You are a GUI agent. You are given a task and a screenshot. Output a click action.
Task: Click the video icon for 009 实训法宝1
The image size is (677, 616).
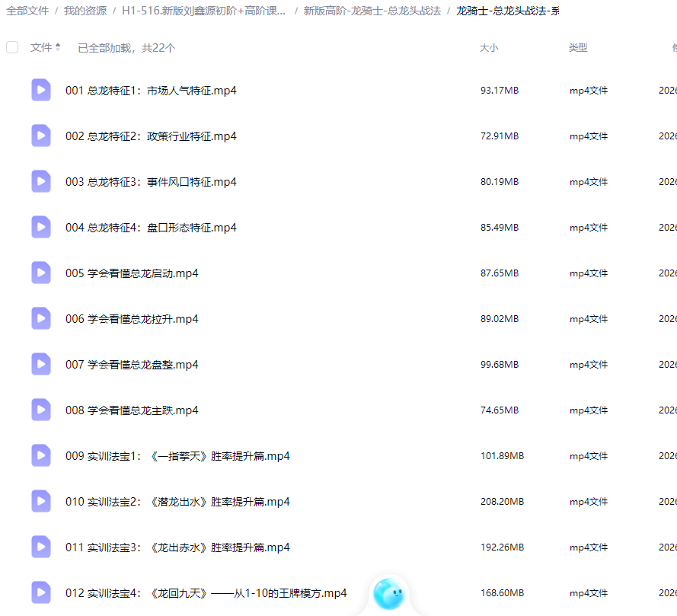pyautogui.click(x=41, y=455)
